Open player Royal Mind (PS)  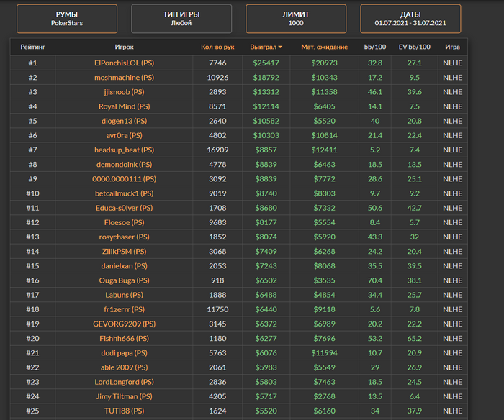(124, 106)
